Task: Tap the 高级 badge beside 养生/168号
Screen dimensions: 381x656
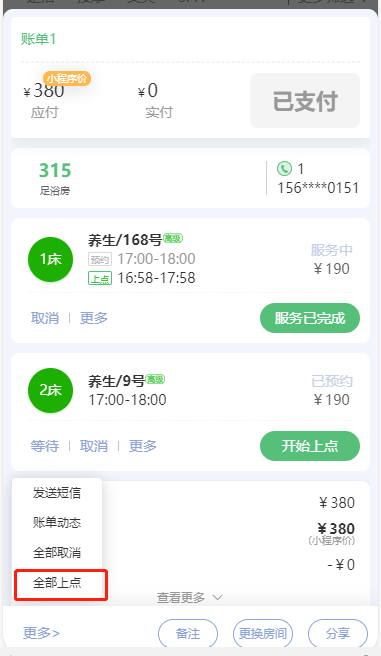Action: [173, 238]
